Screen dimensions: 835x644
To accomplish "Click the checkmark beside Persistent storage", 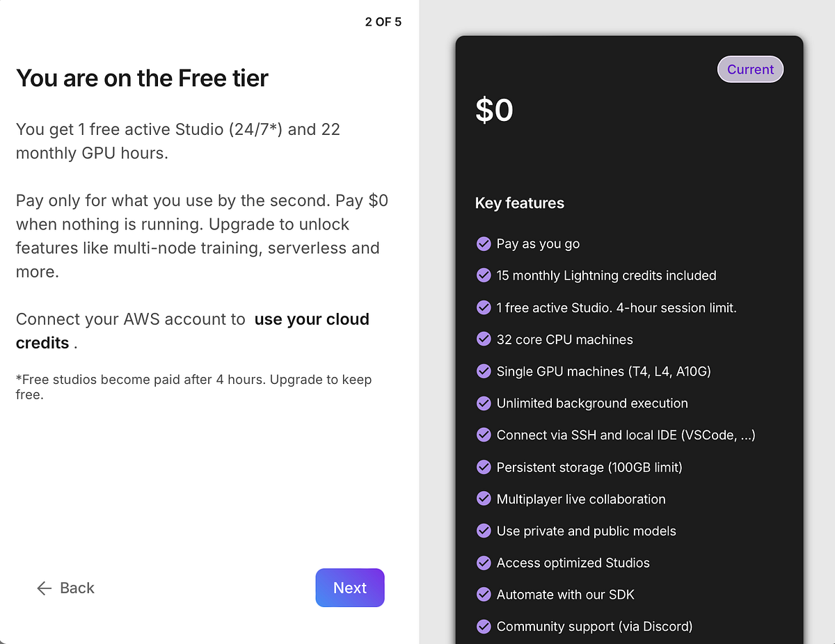I will click(x=484, y=467).
